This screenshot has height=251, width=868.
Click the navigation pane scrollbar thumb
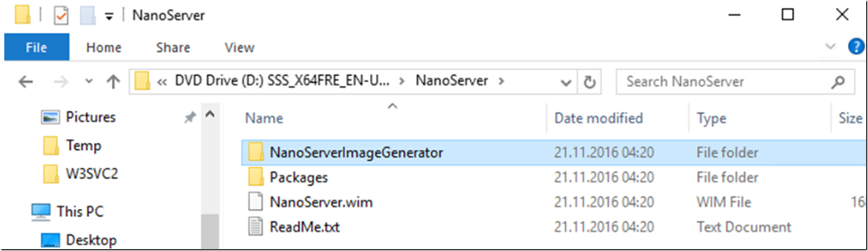[x=210, y=232]
